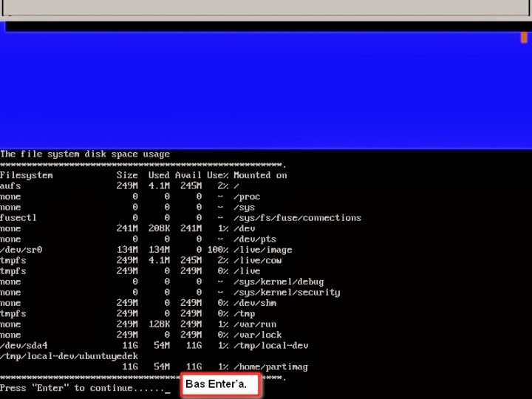Select the aufs filesystem row name
The image size is (532, 399).
[x=10, y=186]
